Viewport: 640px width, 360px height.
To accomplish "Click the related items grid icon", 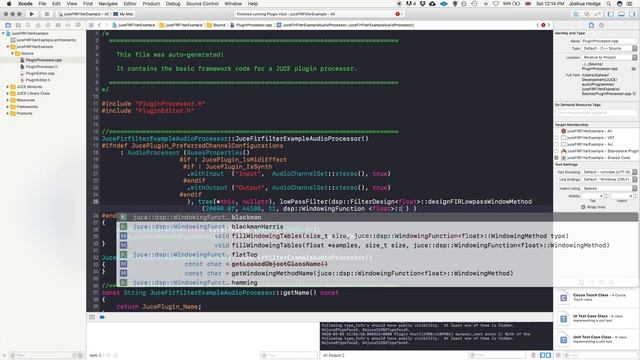I will click(x=91, y=25).
